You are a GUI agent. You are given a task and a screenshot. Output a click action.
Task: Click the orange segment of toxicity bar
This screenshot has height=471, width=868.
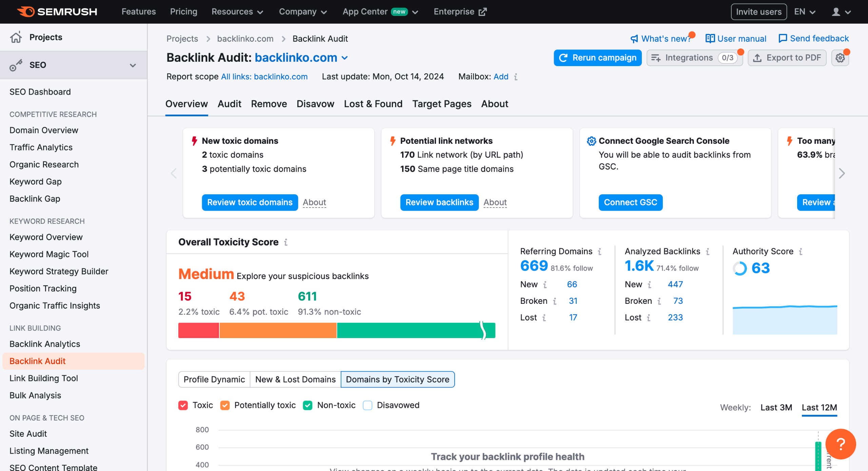pos(278,330)
